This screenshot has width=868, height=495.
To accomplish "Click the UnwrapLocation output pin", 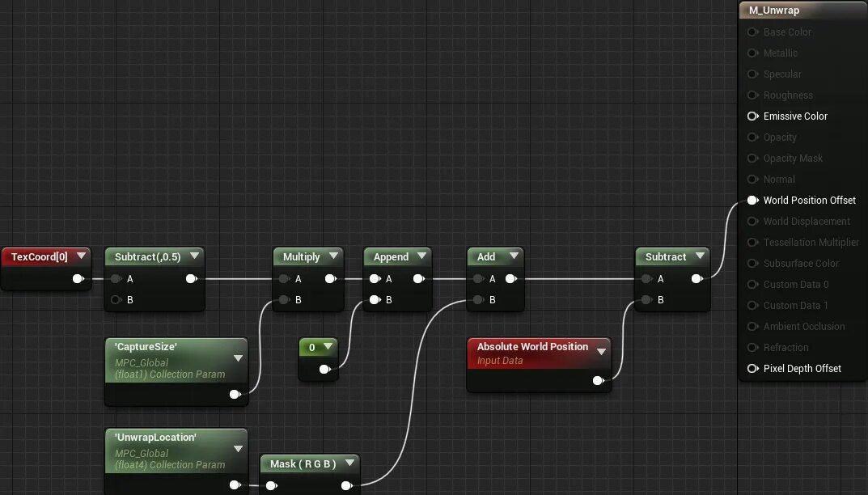I will pyautogui.click(x=235, y=485).
